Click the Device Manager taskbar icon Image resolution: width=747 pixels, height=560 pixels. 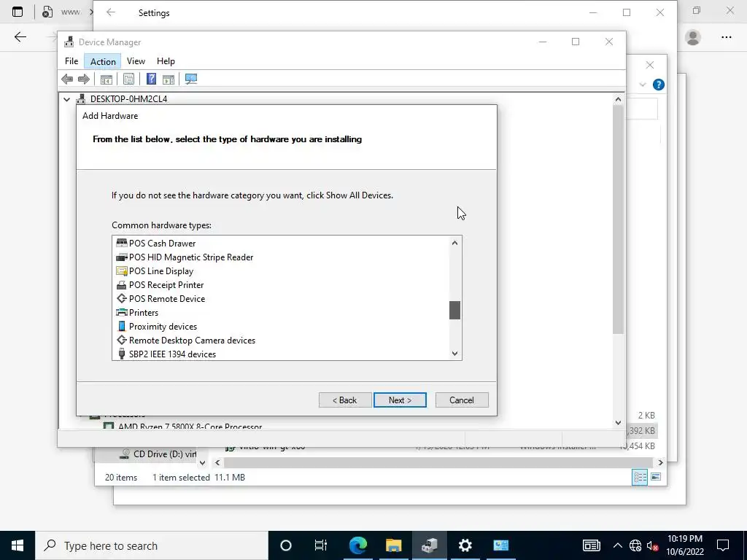point(429,545)
